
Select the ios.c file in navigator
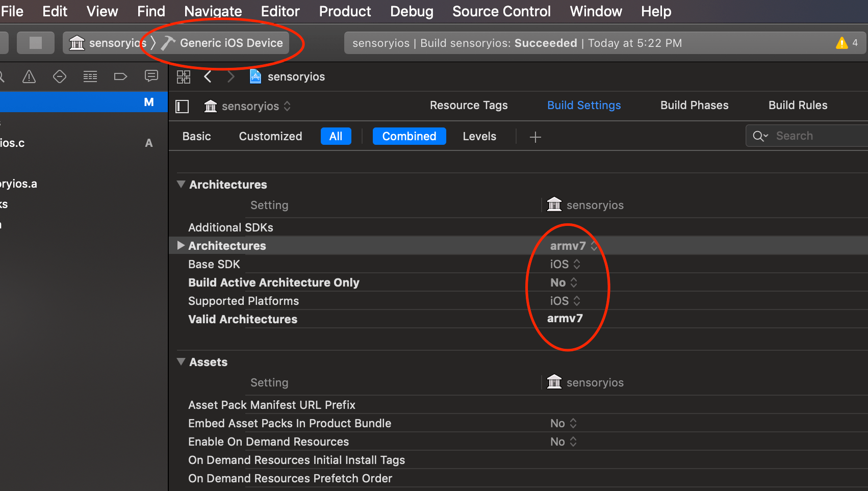84,143
